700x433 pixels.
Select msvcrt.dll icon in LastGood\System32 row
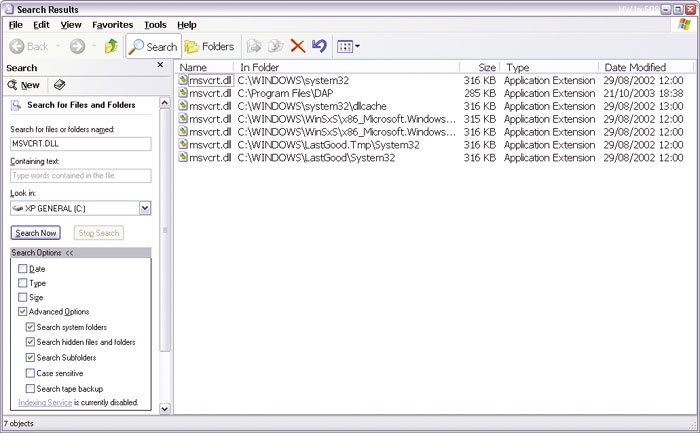click(183, 158)
